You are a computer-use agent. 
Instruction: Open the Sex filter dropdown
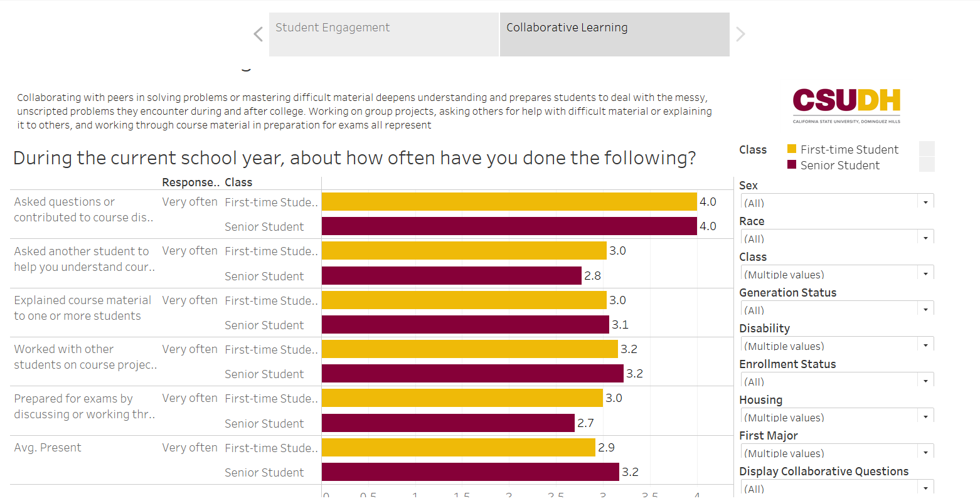pyautogui.click(x=925, y=203)
